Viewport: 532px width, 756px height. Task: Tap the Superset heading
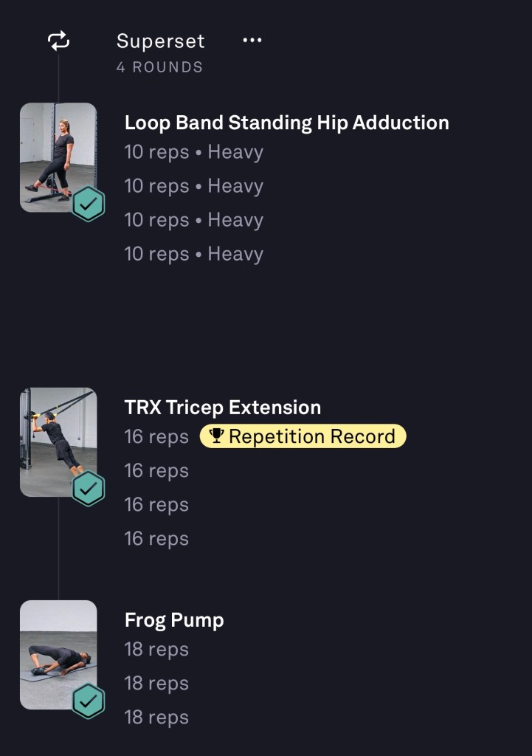point(160,41)
